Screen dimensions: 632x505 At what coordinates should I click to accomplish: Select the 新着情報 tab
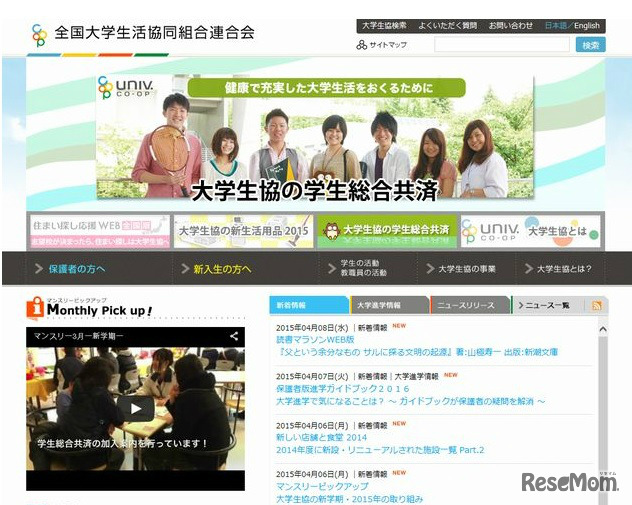pos(309,305)
